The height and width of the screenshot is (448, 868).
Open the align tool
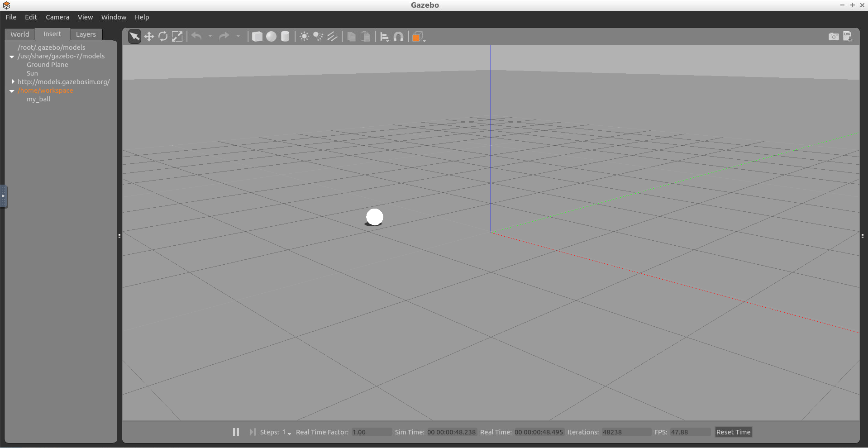coord(385,37)
